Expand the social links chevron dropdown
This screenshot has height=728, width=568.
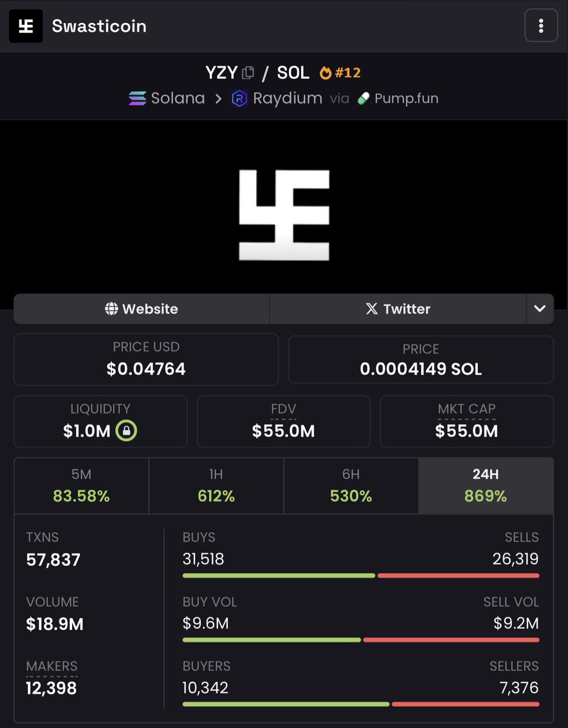click(x=540, y=309)
